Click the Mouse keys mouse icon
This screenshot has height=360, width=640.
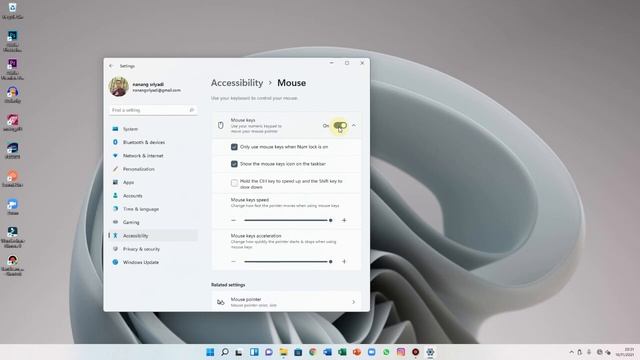click(221, 125)
